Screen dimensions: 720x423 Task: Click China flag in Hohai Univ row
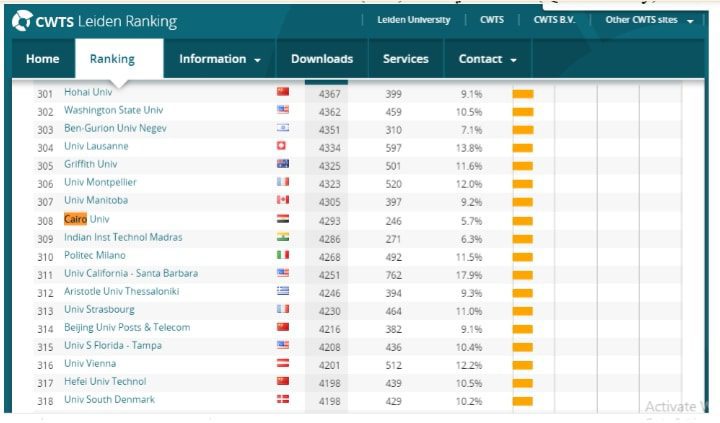[x=283, y=92]
